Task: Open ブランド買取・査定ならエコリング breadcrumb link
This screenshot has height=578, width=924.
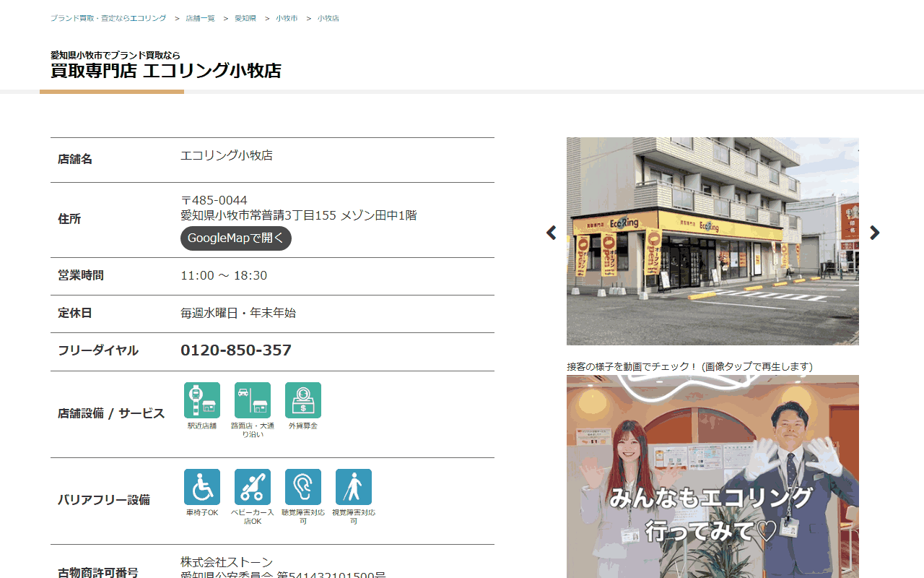Action: 108,18
